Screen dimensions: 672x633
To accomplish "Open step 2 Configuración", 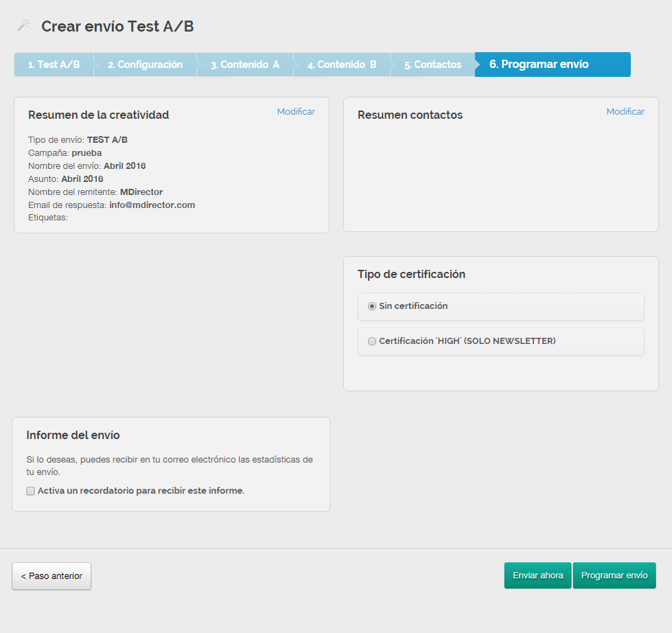I will 145,65.
